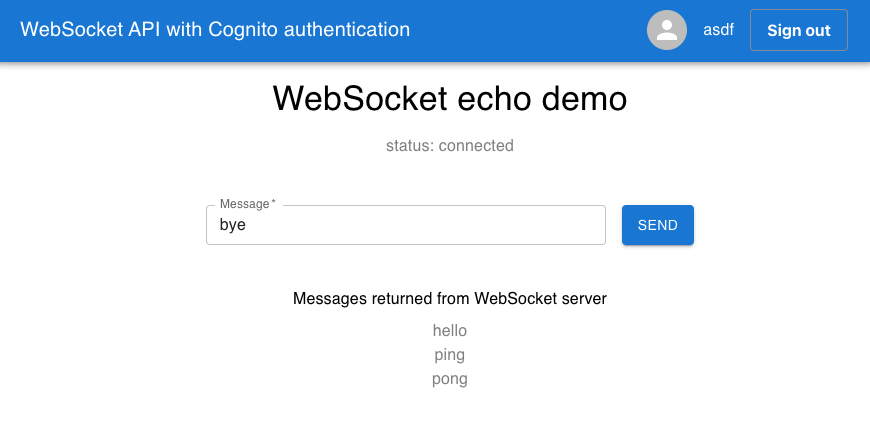Click the empty right end of the Message field
870x428 pixels.
pyautogui.click(x=527, y=225)
